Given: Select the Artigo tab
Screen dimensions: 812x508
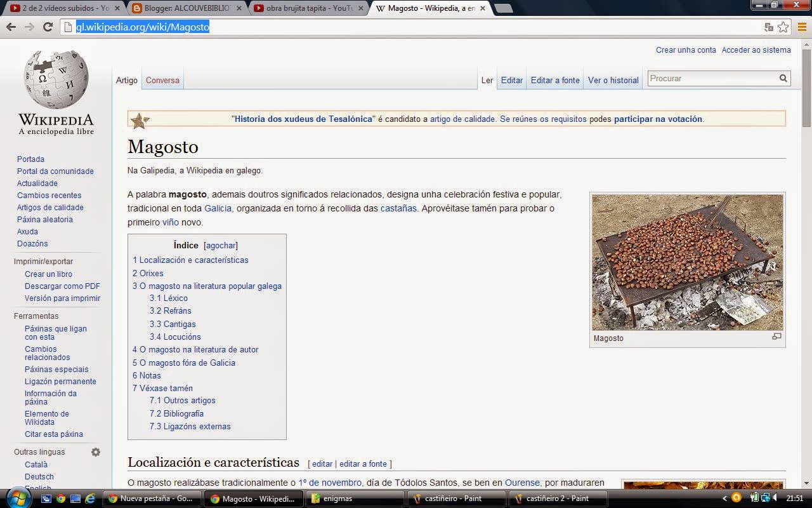Looking at the screenshot, I should click(127, 81).
